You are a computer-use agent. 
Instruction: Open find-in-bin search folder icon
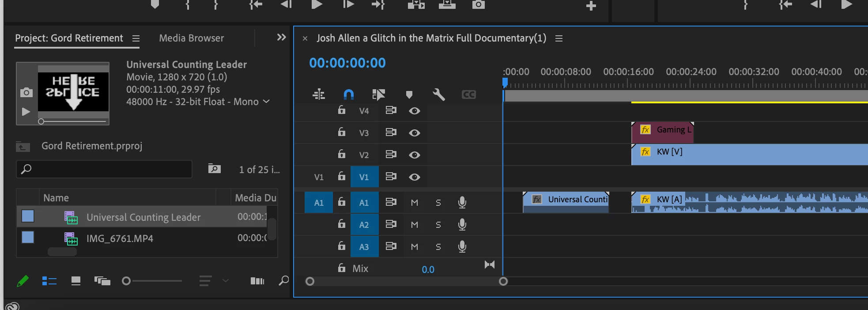tap(214, 169)
